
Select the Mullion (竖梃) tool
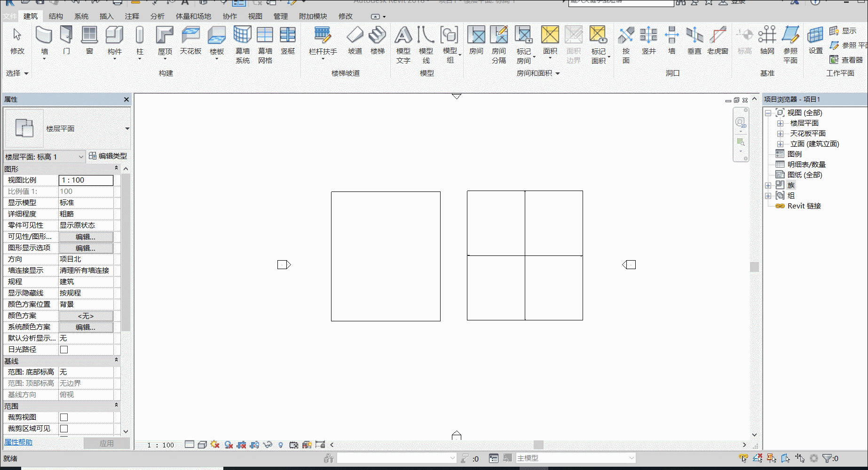(288, 41)
